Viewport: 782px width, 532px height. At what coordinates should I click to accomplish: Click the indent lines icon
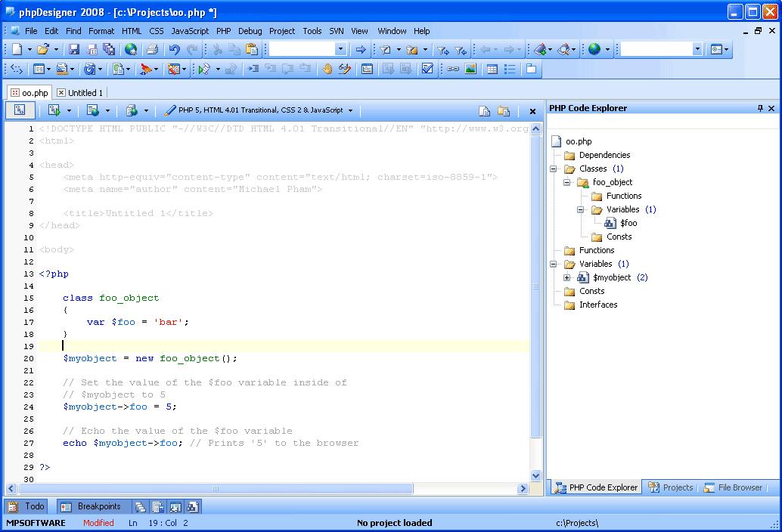[x=253, y=69]
